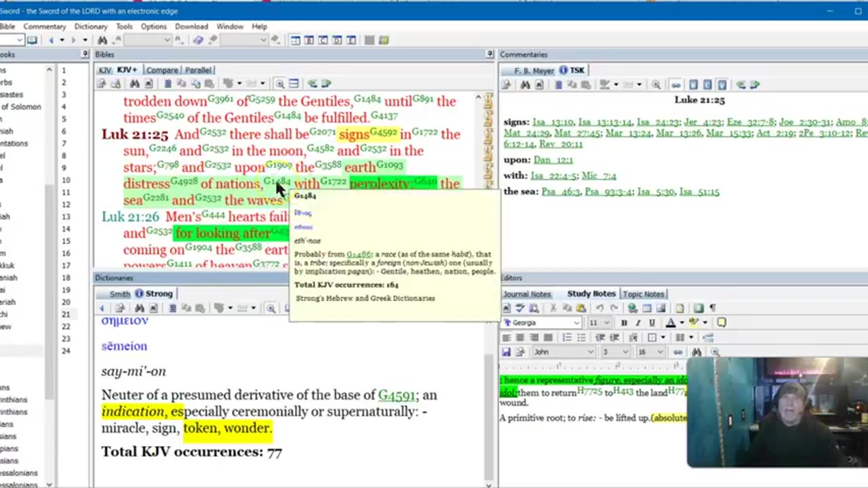Image resolution: width=868 pixels, height=488 pixels.
Task: Click the first window layout icon in main toolbar
Action: [x=296, y=40]
